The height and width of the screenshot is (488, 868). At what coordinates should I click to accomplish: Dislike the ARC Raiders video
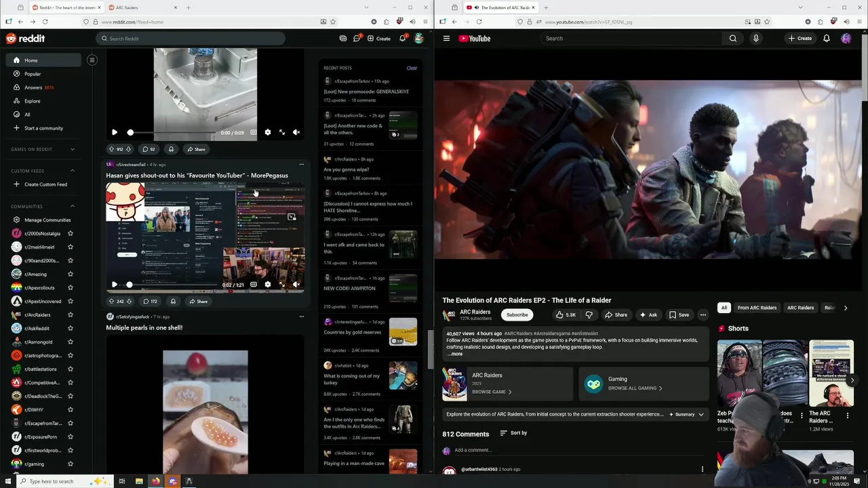pos(589,314)
